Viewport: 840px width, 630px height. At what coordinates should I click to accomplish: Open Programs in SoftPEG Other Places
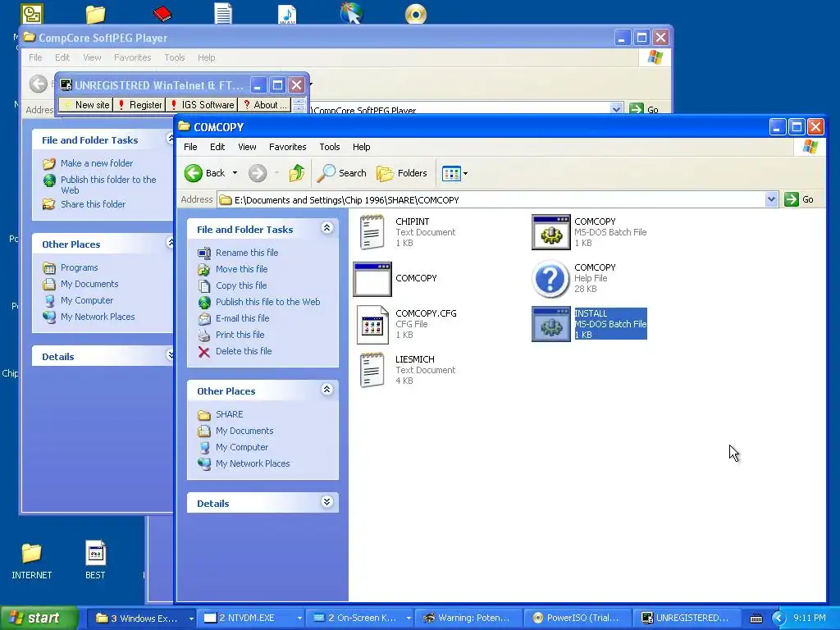tap(80, 267)
